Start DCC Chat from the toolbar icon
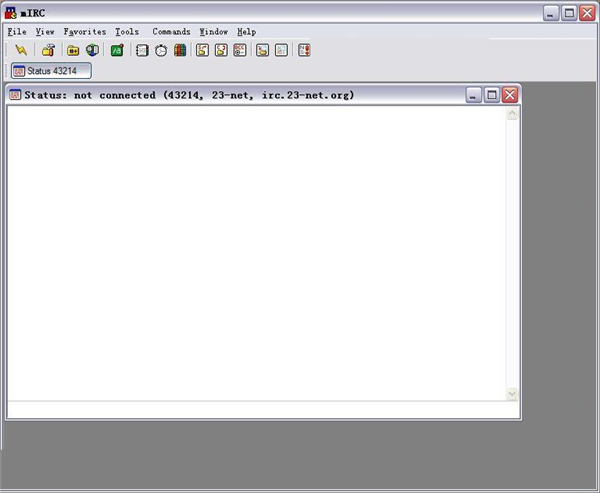This screenshot has height=493, width=600. point(222,50)
